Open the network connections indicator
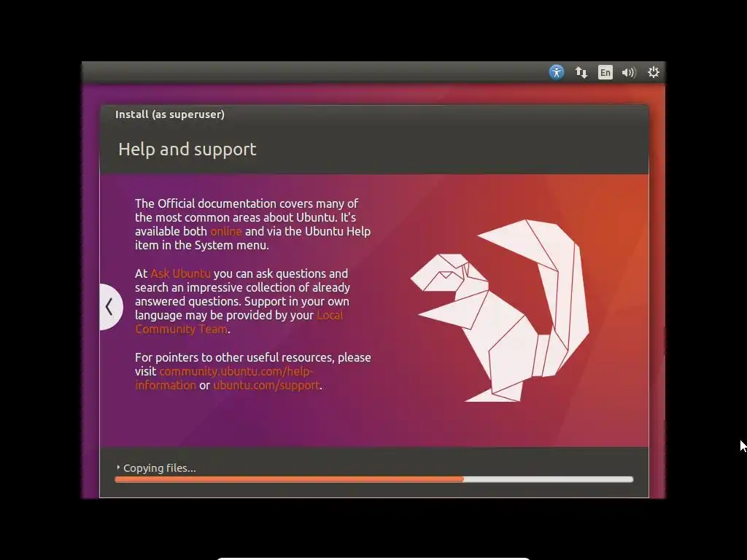 click(x=581, y=72)
